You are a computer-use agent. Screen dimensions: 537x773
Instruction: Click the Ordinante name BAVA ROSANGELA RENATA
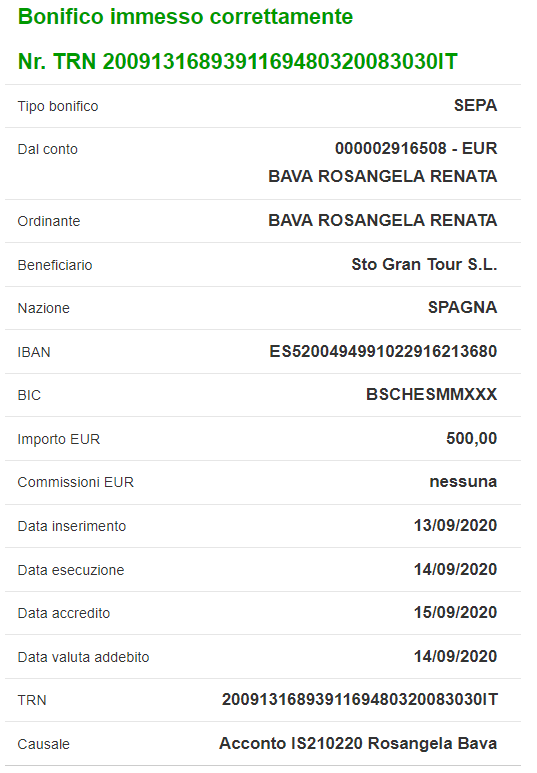click(x=383, y=220)
